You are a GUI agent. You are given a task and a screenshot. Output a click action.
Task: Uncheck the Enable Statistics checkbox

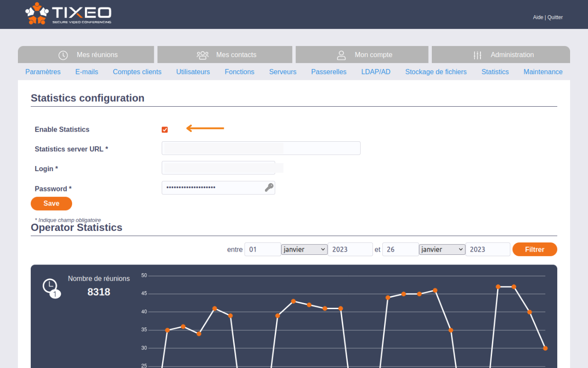164,130
